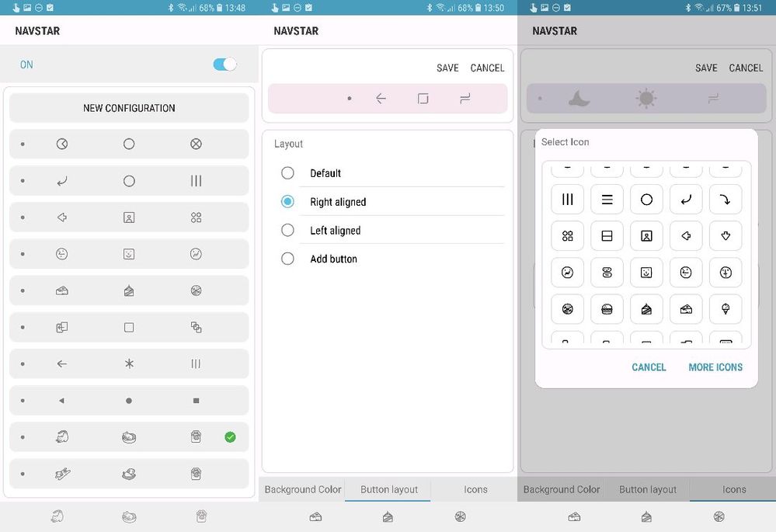This screenshot has width=776, height=532.
Task: Pick the curved down-right arrow icon in grid
Action: pyautogui.click(x=726, y=200)
